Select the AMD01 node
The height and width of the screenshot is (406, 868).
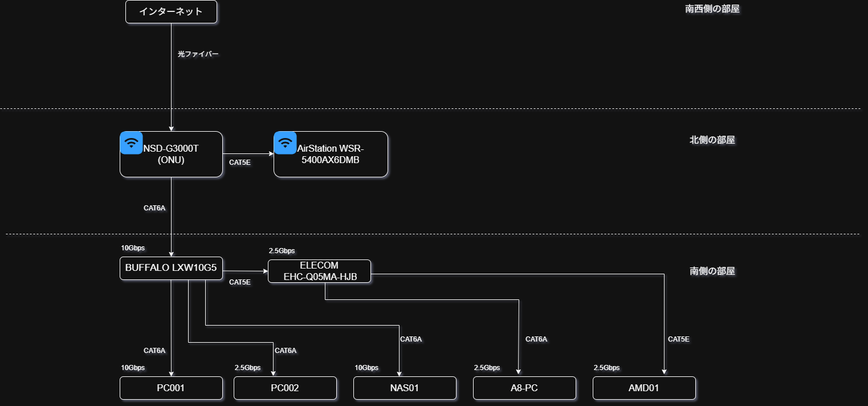coord(644,388)
